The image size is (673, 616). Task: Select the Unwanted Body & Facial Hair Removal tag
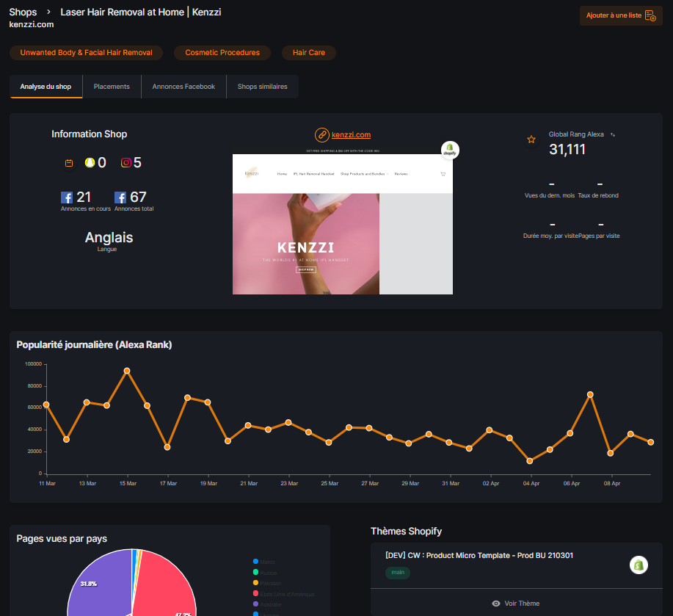[x=87, y=53]
